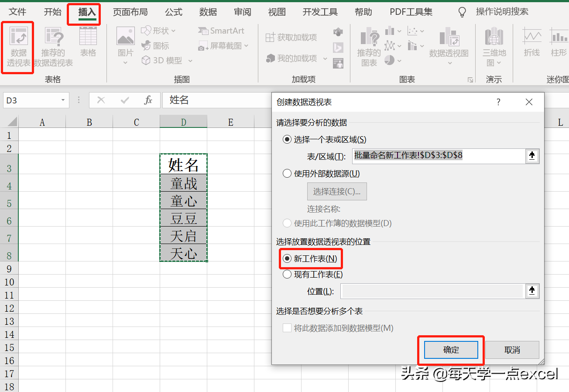Click the Pictures (图片) icon
The width and height of the screenshot is (569, 392).
click(126, 37)
